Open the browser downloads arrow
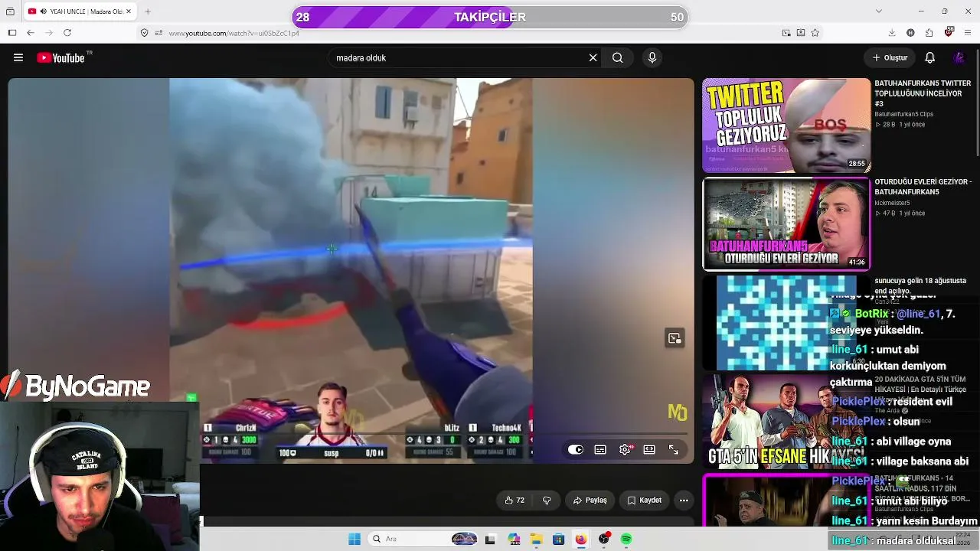980x551 pixels. (892, 33)
